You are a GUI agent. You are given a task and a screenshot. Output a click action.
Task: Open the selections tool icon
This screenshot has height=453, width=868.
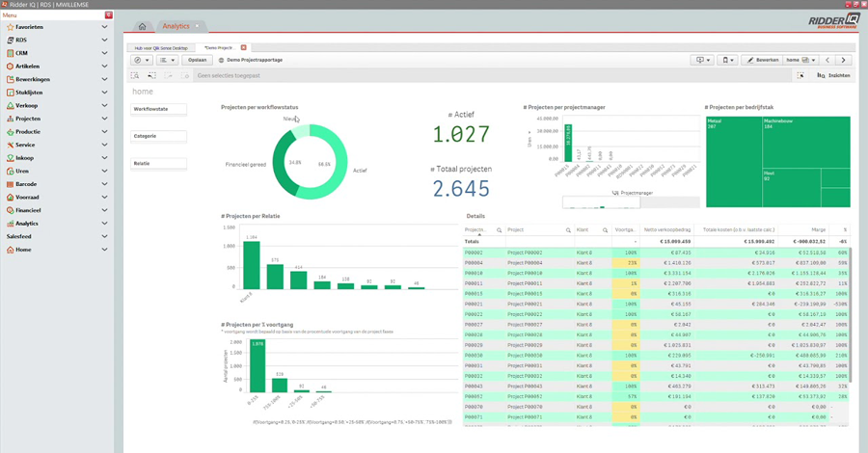point(800,75)
